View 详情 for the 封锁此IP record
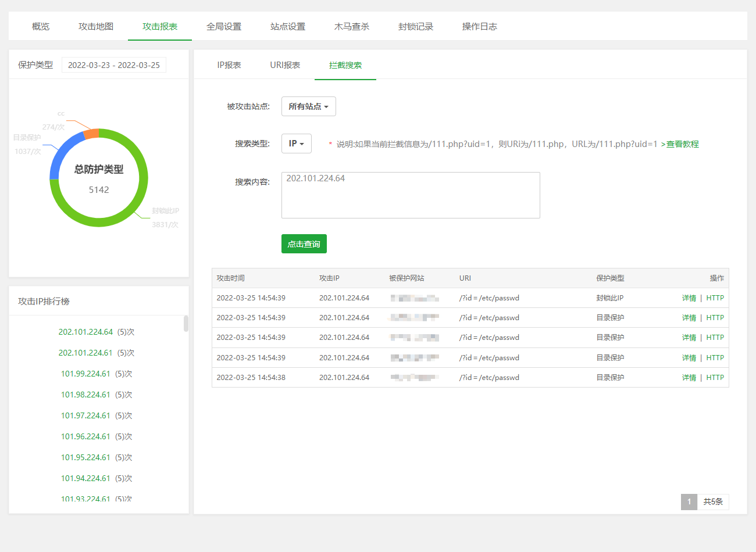Screen dimensions: 756x552 pos(689,298)
